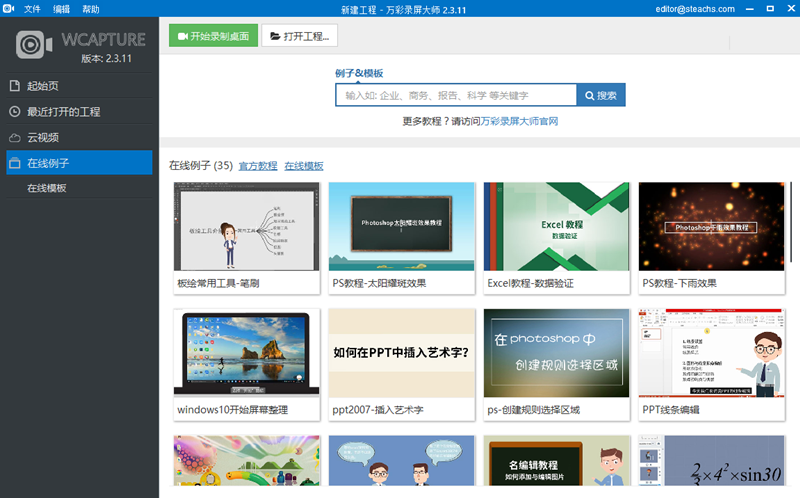
Task: Open 最近打开的工程 recent projects
Action: point(63,112)
